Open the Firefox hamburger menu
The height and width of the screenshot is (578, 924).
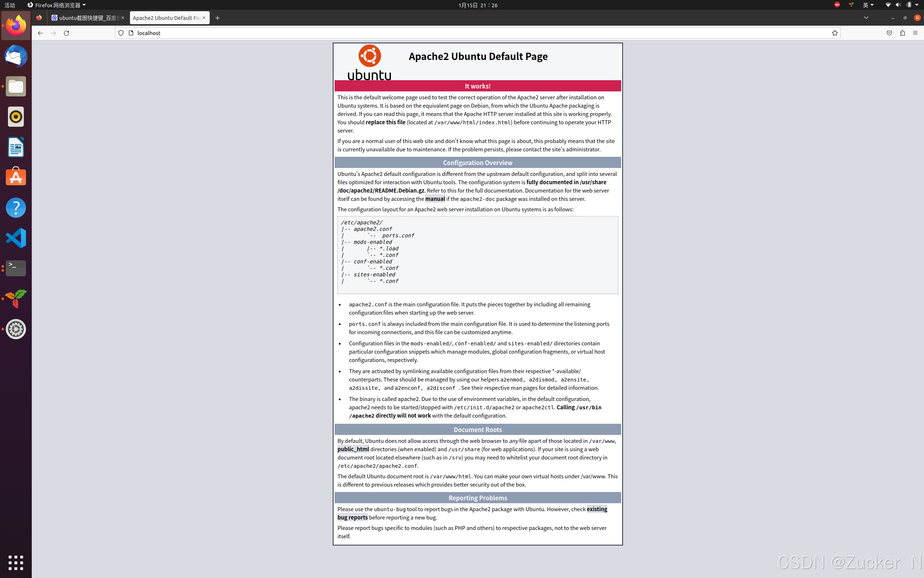tap(915, 33)
